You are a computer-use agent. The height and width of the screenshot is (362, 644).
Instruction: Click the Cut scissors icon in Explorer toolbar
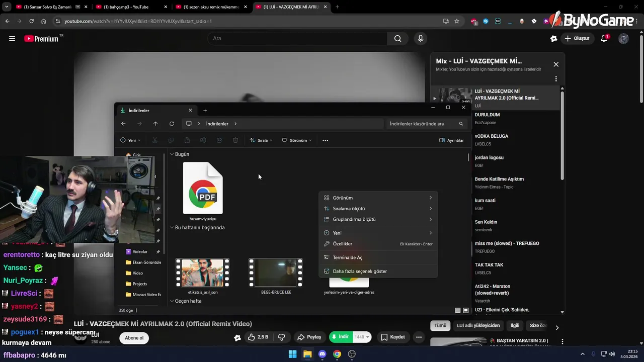coord(155,140)
